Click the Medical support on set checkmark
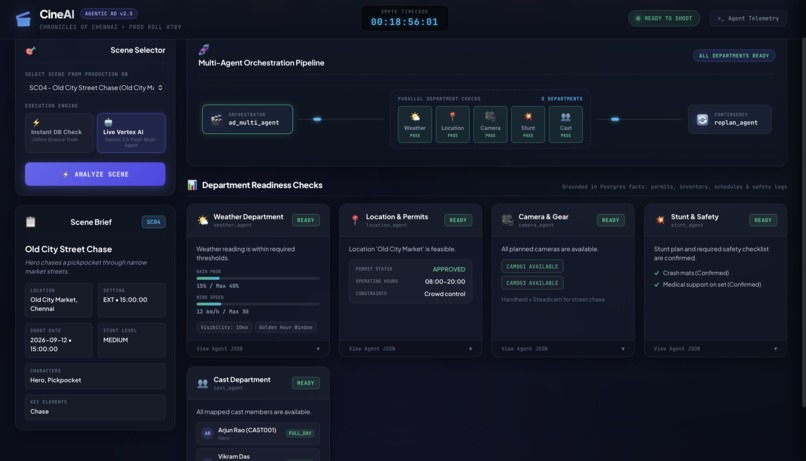 pyautogui.click(x=656, y=284)
